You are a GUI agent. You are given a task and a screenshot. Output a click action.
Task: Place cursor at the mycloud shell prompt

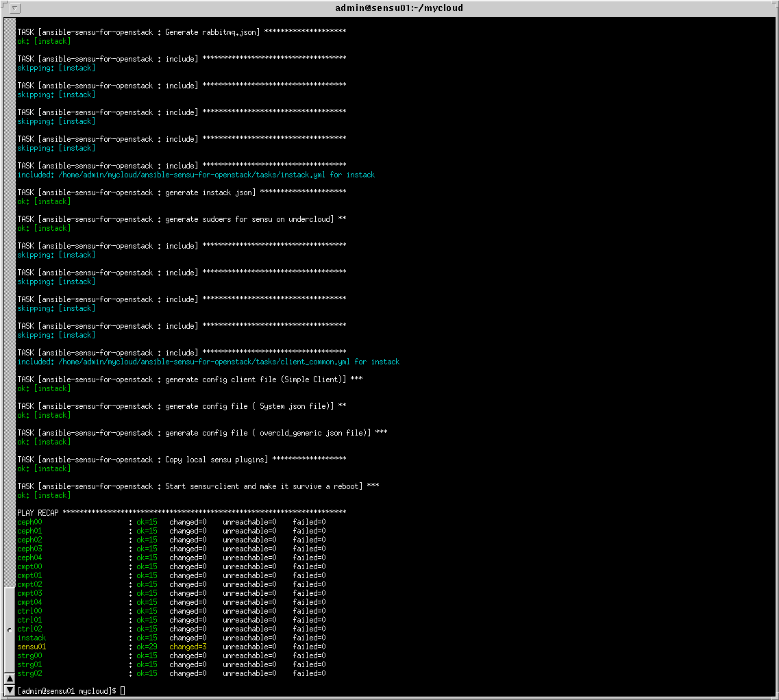point(123,691)
